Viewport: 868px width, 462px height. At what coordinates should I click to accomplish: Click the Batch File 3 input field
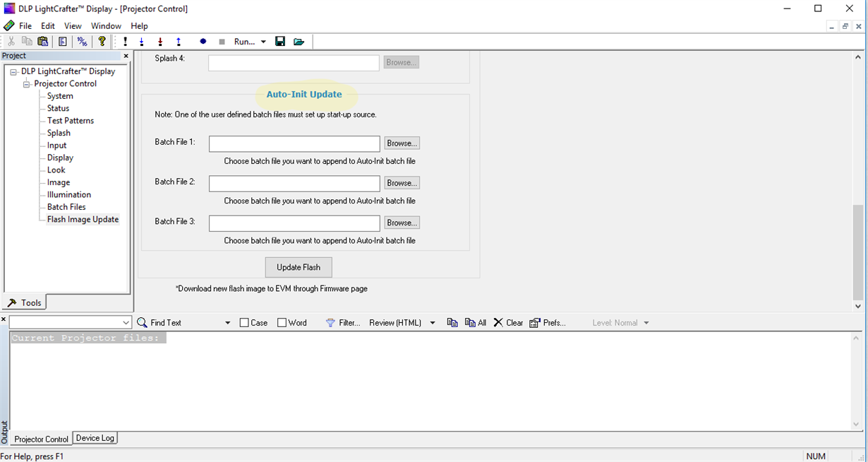pos(294,223)
